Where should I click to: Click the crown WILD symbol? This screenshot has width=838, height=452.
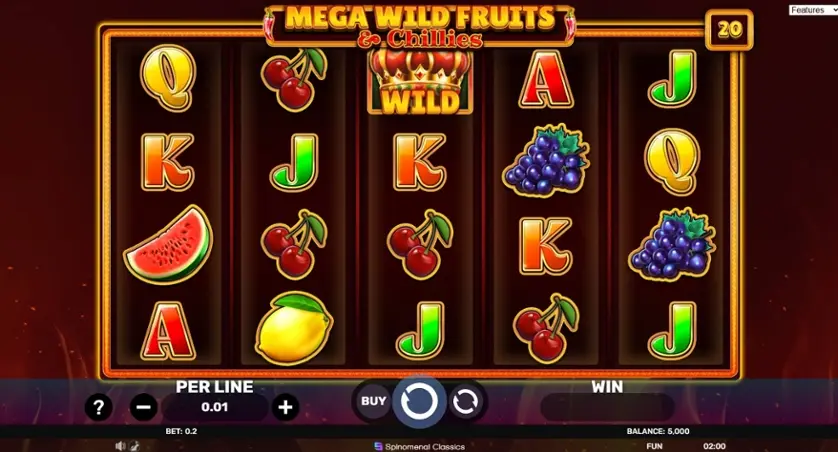[420, 82]
